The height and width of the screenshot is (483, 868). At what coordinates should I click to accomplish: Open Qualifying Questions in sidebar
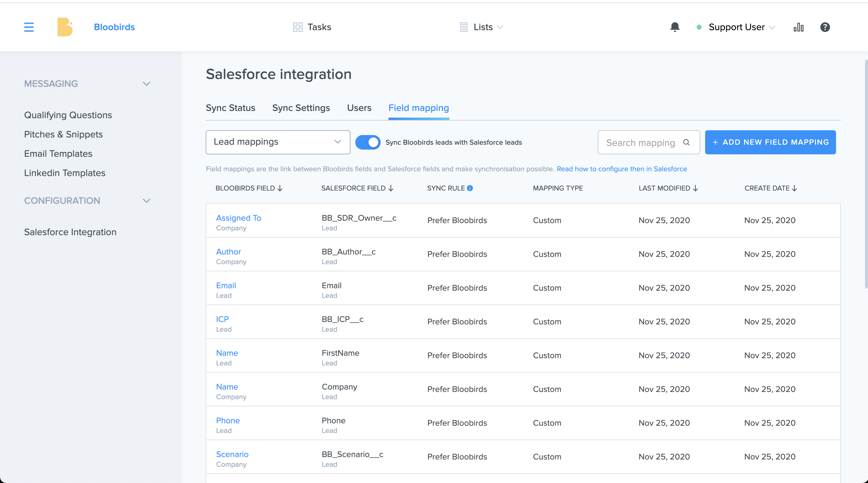click(x=68, y=115)
